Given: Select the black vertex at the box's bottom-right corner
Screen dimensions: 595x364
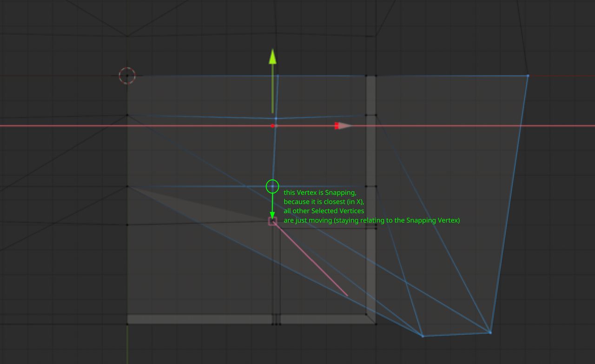Looking at the screenshot, I should [376, 324].
